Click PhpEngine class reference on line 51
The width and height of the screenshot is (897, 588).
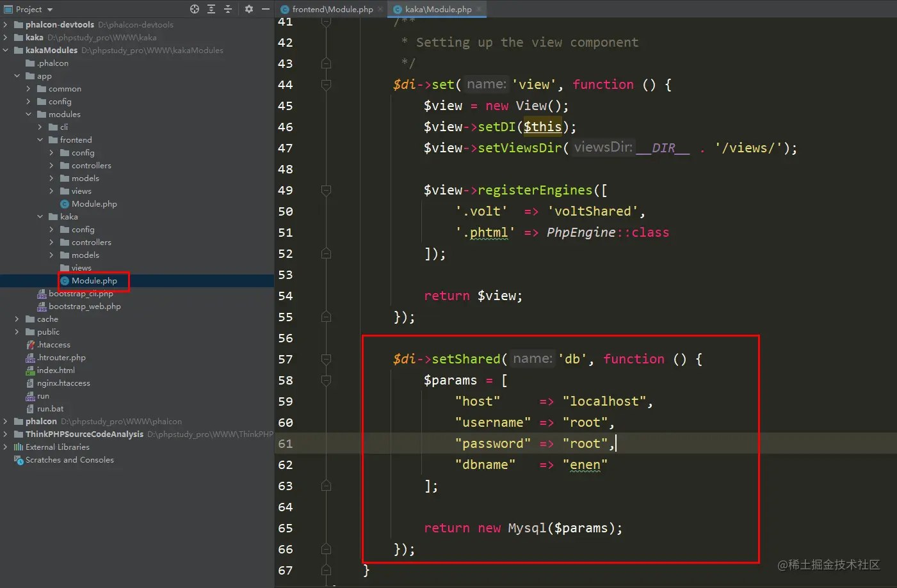click(581, 232)
